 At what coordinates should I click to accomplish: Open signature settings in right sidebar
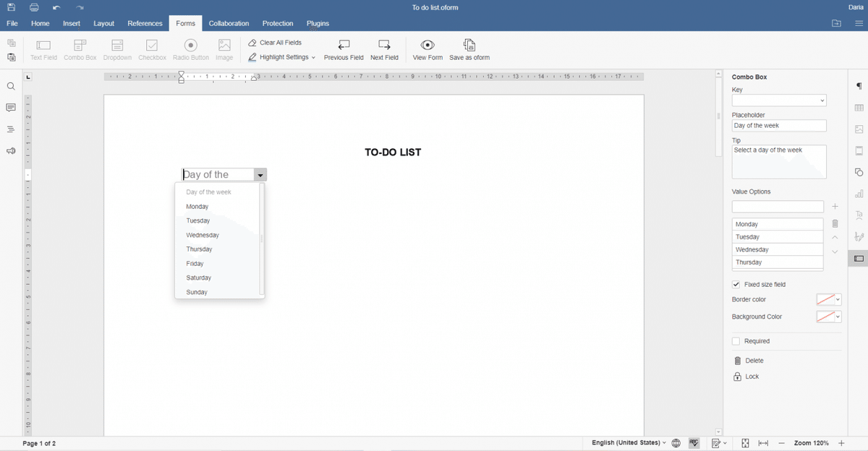point(859,236)
